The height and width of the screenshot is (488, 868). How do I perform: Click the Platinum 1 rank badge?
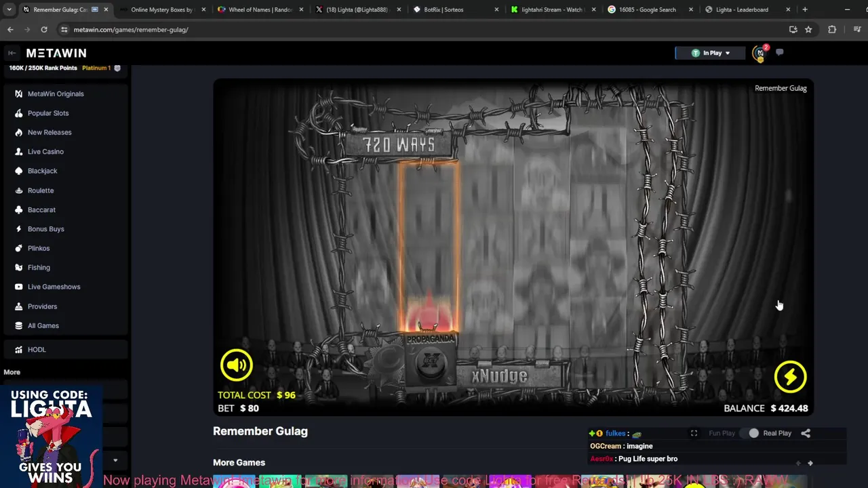(101, 68)
